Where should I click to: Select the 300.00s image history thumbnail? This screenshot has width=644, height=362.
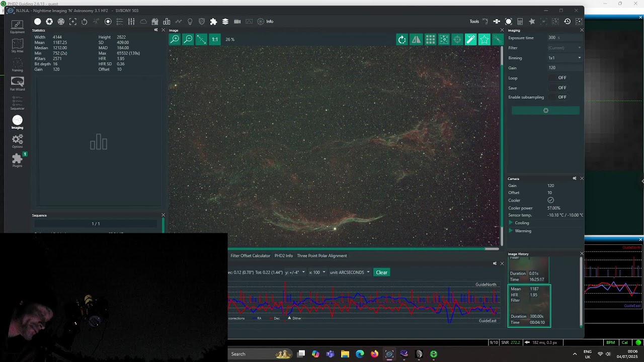click(529, 306)
